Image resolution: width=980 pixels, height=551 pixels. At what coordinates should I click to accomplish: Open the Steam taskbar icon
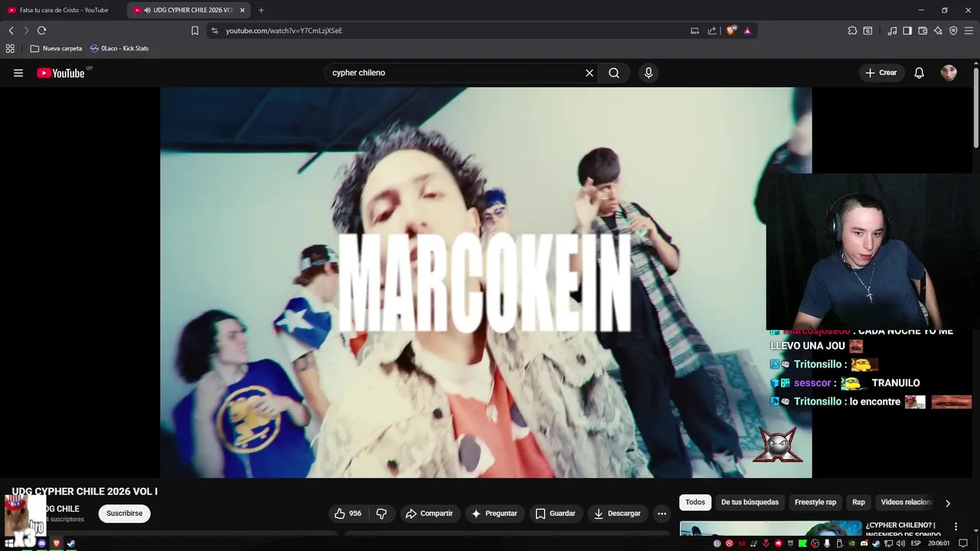click(71, 543)
